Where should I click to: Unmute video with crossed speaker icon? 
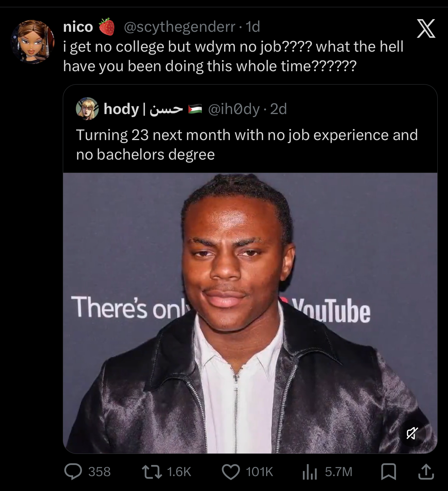click(412, 433)
